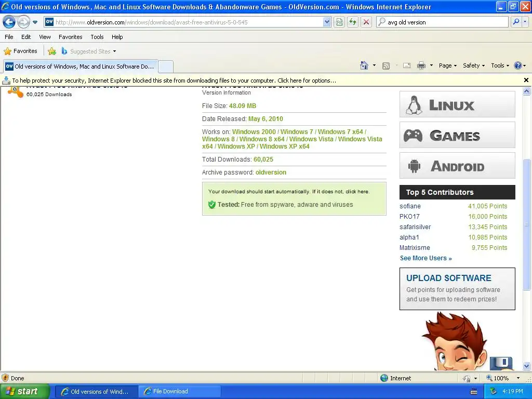Open contributor sofiane's profile
532x399 pixels.
[x=410, y=206]
